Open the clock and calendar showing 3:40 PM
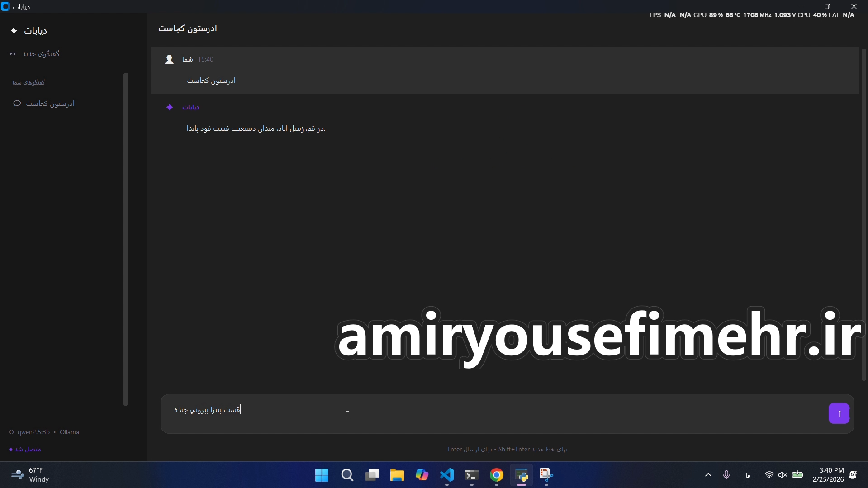868x488 pixels. (828, 475)
